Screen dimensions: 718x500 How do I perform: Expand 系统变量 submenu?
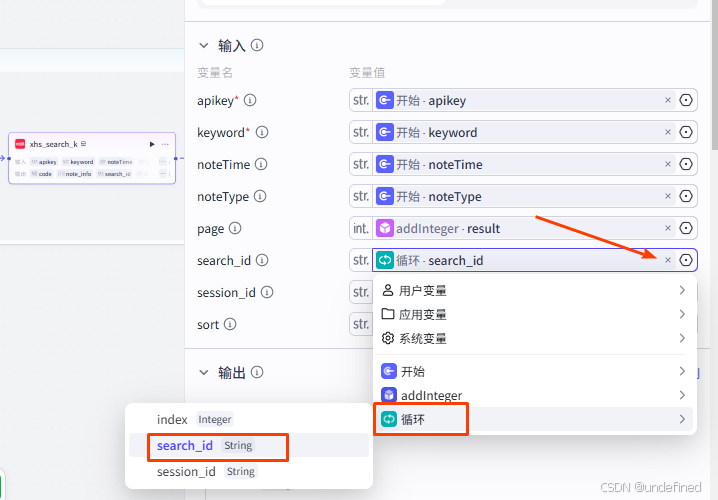[x=534, y=338]
